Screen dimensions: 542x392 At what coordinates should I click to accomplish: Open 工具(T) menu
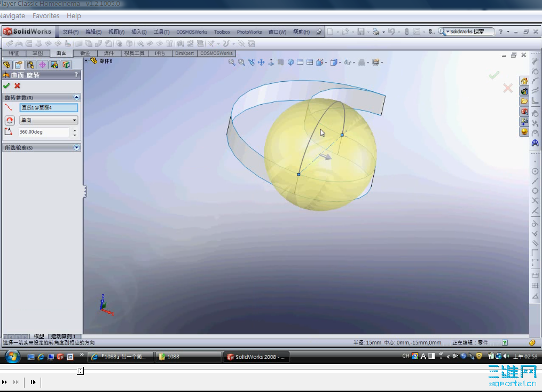pyautogui.click(x=161, y=32)
